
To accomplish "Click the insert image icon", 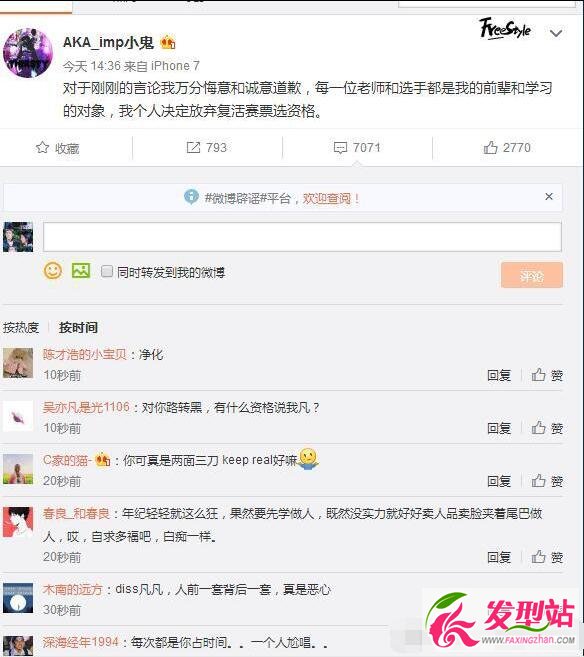I will click(x=81, y=271).
